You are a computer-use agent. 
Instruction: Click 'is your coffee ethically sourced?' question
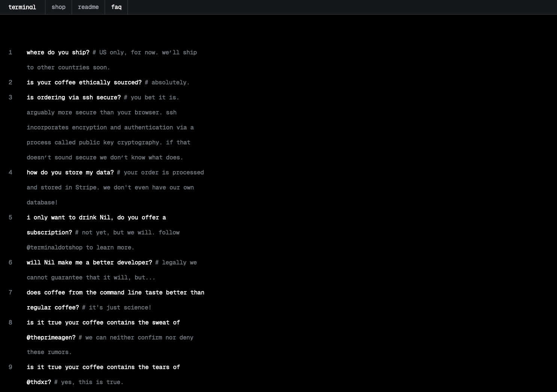(x=84, y=83)
